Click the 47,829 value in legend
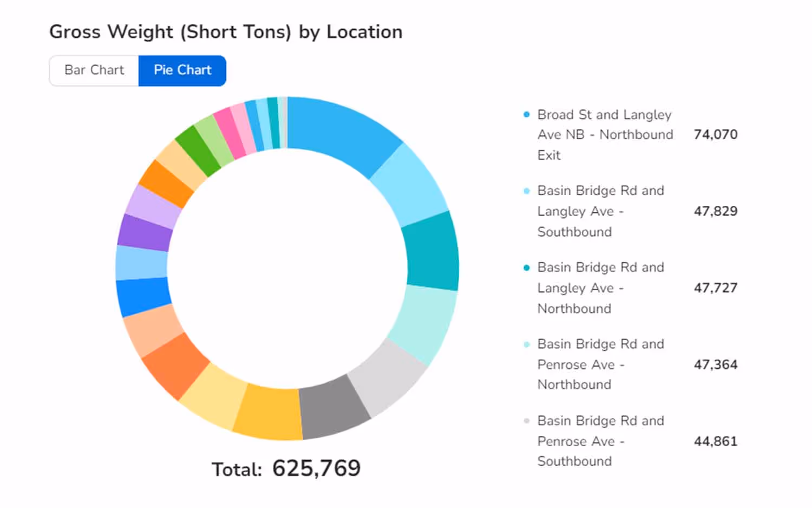 [716, 211]
